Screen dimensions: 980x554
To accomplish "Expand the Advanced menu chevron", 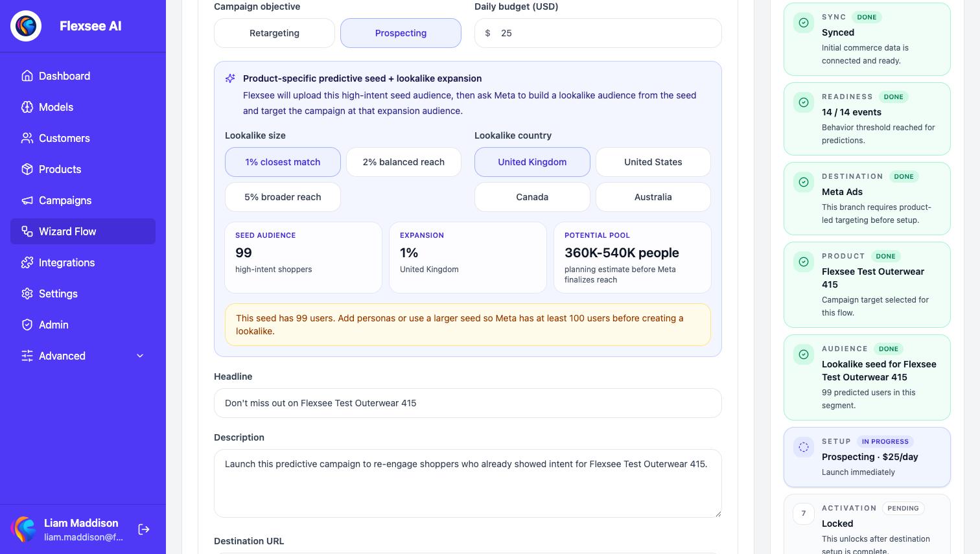I will (x=140, y=356).
